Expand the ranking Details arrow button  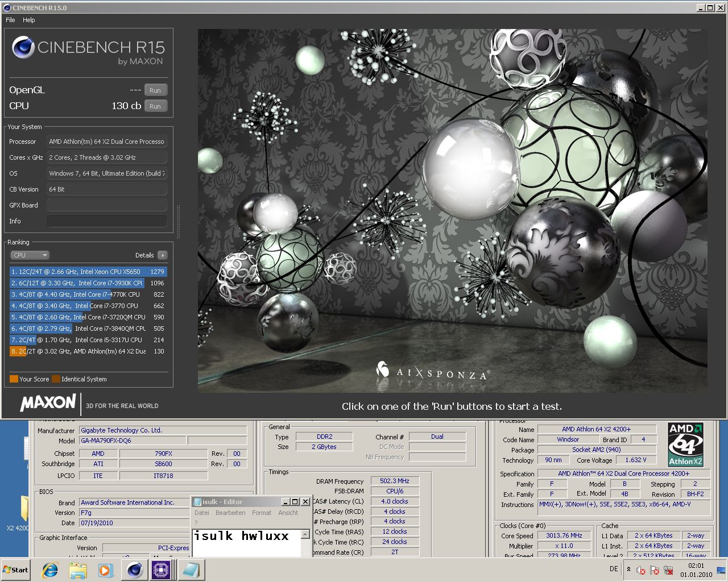tap(163, 255)
